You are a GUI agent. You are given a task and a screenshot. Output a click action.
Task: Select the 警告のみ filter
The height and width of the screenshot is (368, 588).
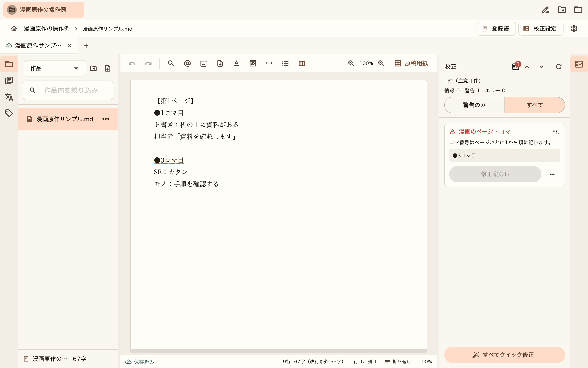click(474, 105)
